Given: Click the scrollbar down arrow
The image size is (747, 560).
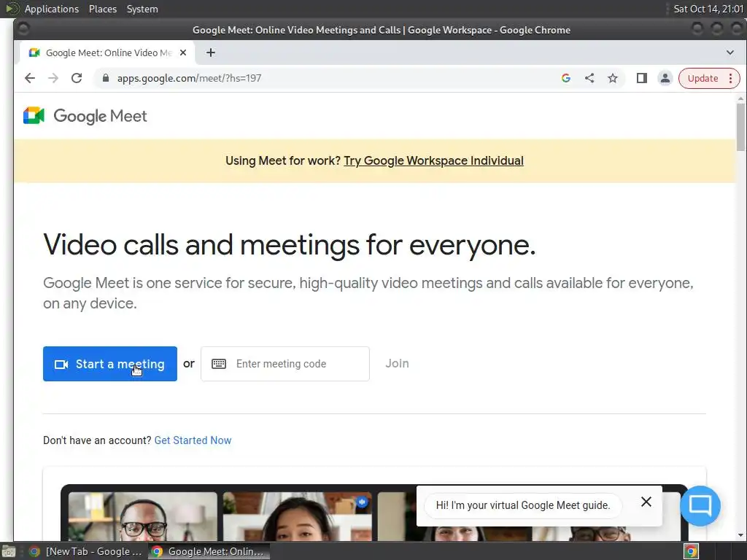Looking at the screenshot, I should pos(740,535).
